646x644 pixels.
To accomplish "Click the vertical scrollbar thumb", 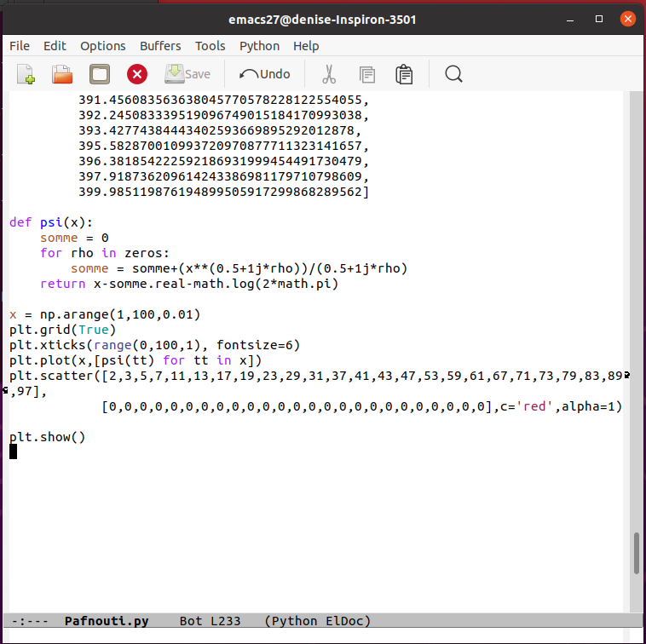I will (636, 553).
